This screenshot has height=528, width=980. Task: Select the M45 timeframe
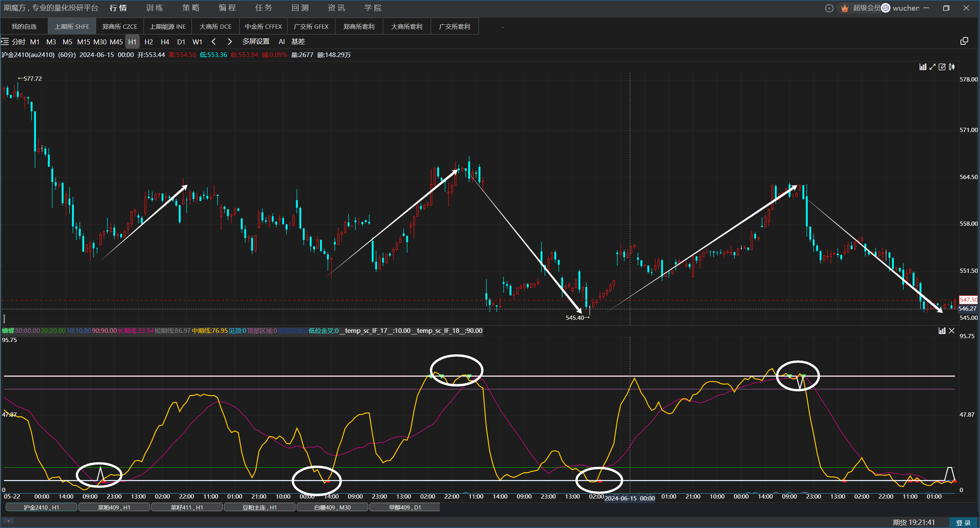point(116,42)
